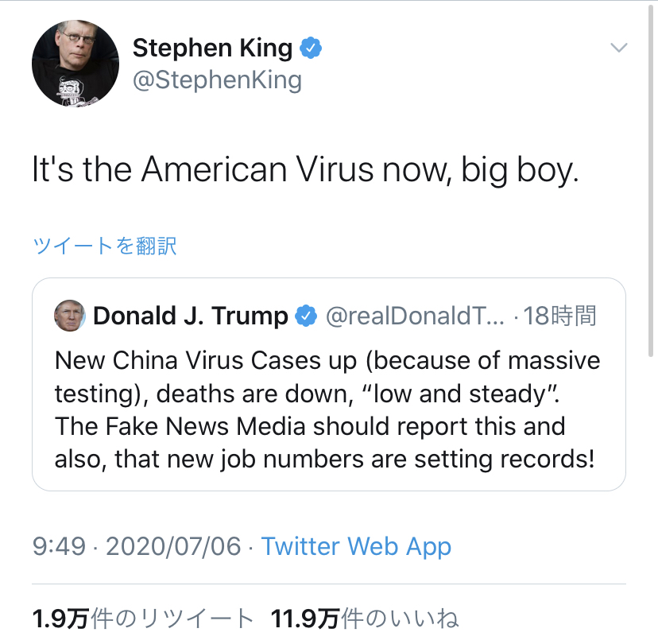Viewport: 658px width, 644px height.
Task: Click ツイートを翻訳 to translate tweet
Action: [x=104, y=246]
